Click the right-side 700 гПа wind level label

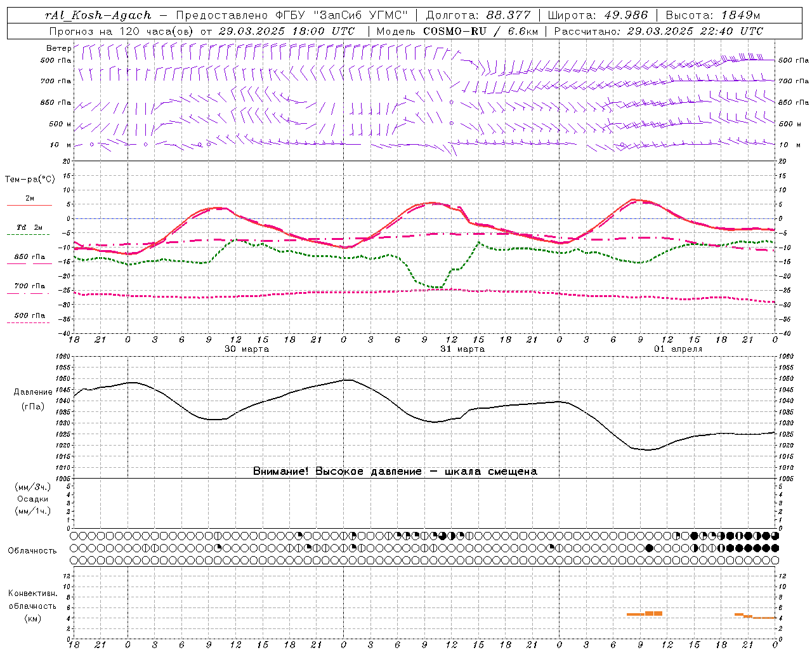[794, 81]
